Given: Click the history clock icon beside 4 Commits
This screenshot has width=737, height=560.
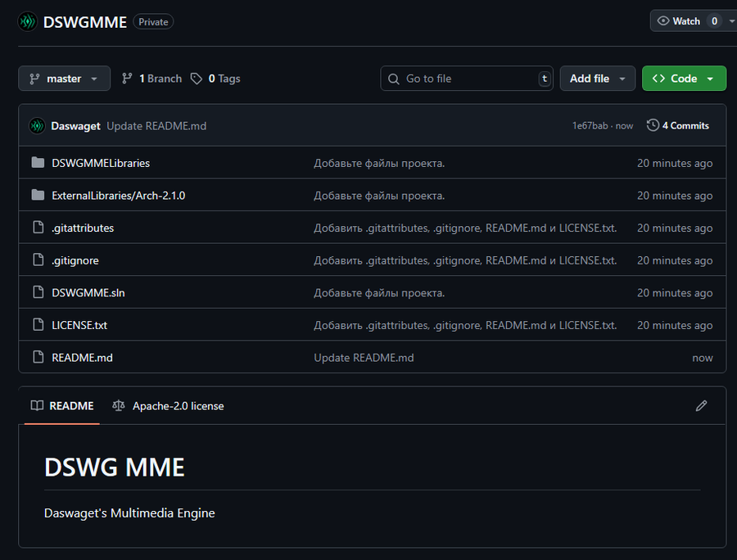Looking at the screenshot, I should click(x=653, y=125).
